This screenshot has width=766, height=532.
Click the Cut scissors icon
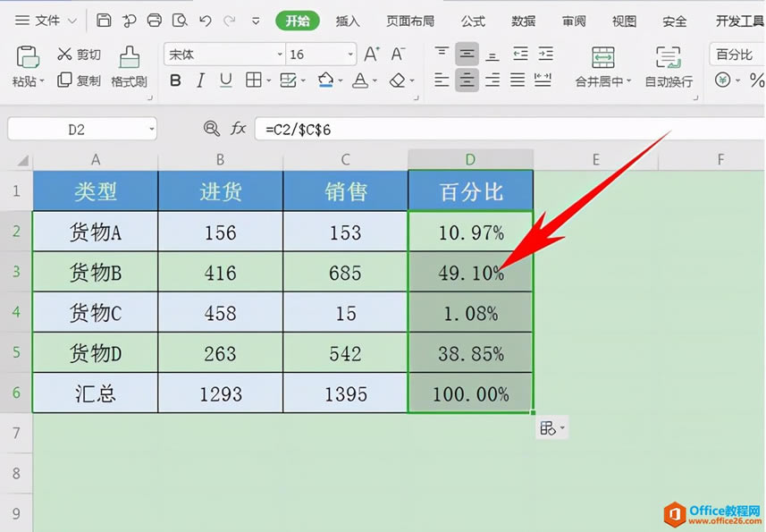pyautogui.click(x=64, y=54)
